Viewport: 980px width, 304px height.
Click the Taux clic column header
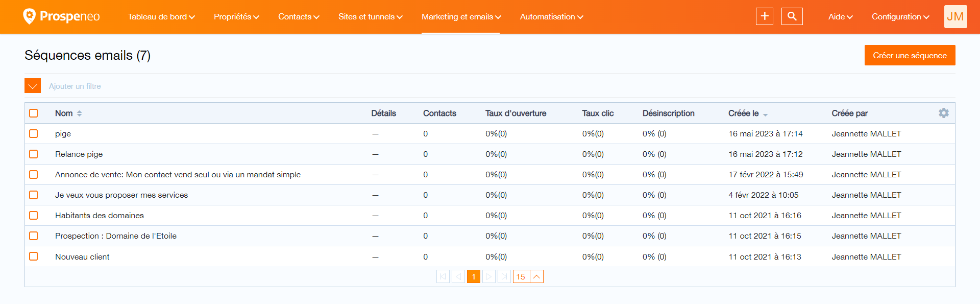point(598,113)
